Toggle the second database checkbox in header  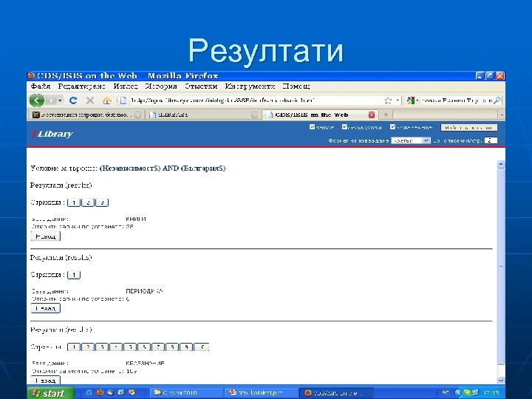(345, 127)
